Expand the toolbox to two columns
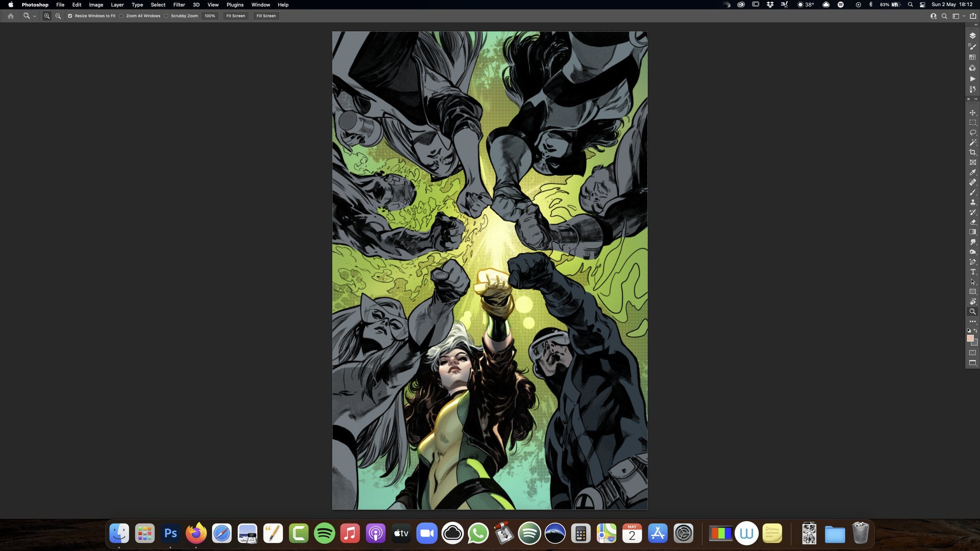980x551 pixels. click(975, 99)
